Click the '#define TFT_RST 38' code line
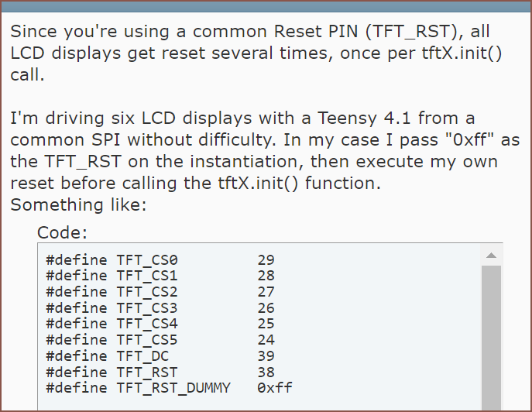 point(160,373)
